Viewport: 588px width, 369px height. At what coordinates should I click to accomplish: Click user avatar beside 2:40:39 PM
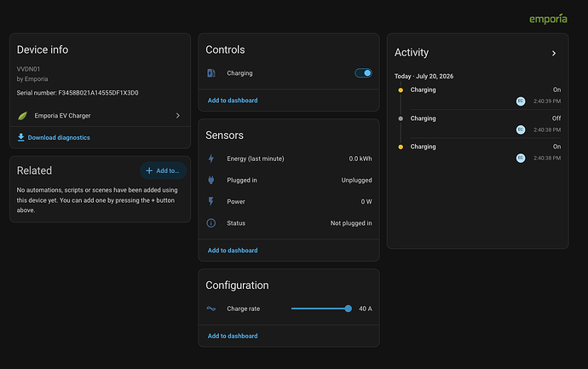pos(521,101)
